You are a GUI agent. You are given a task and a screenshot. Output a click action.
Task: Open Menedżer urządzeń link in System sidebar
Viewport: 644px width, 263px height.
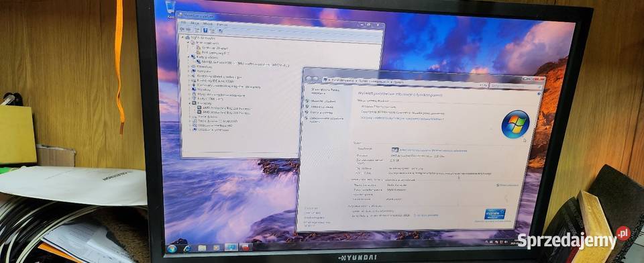(323, 101)
